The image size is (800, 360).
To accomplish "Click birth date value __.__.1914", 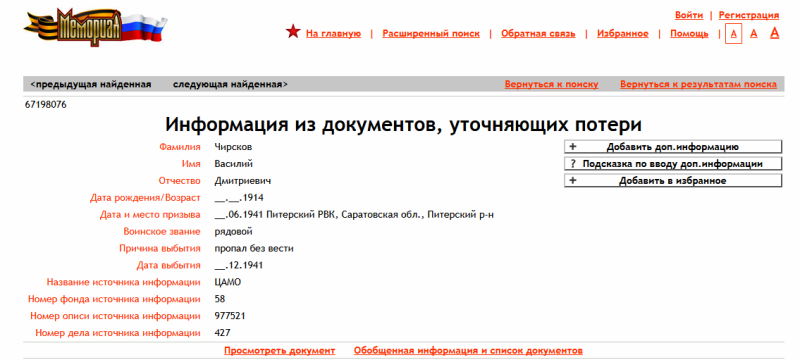I will click(239, 198).
